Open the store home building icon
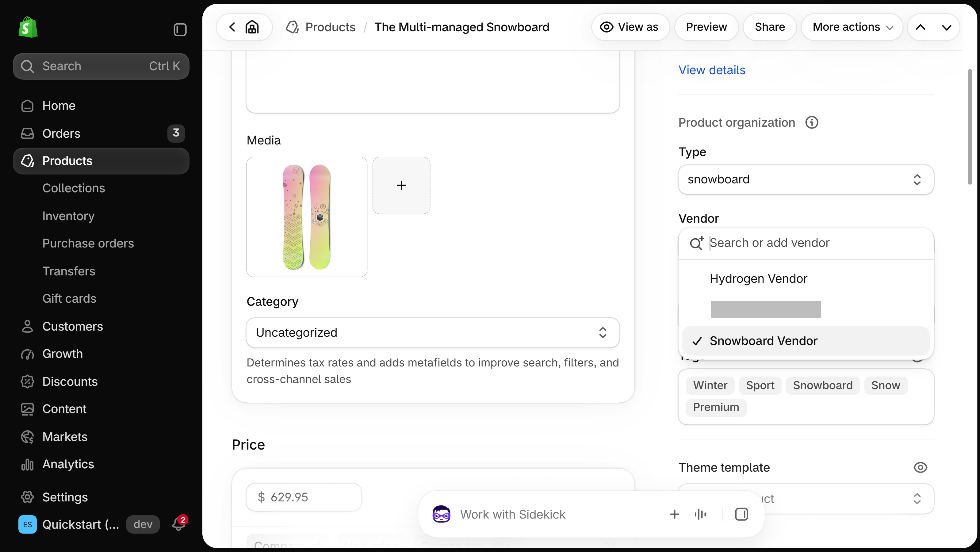980x552 pixels. [x=252, y=27]
